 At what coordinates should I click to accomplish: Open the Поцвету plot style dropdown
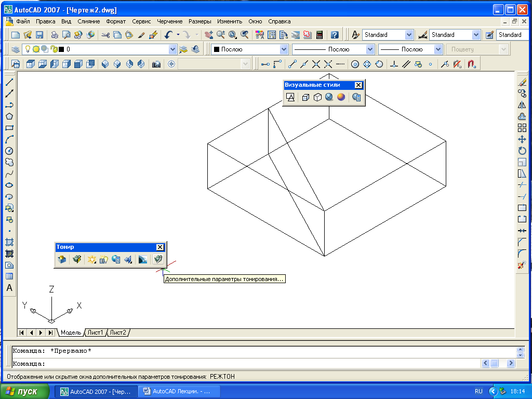pos(503,49)
